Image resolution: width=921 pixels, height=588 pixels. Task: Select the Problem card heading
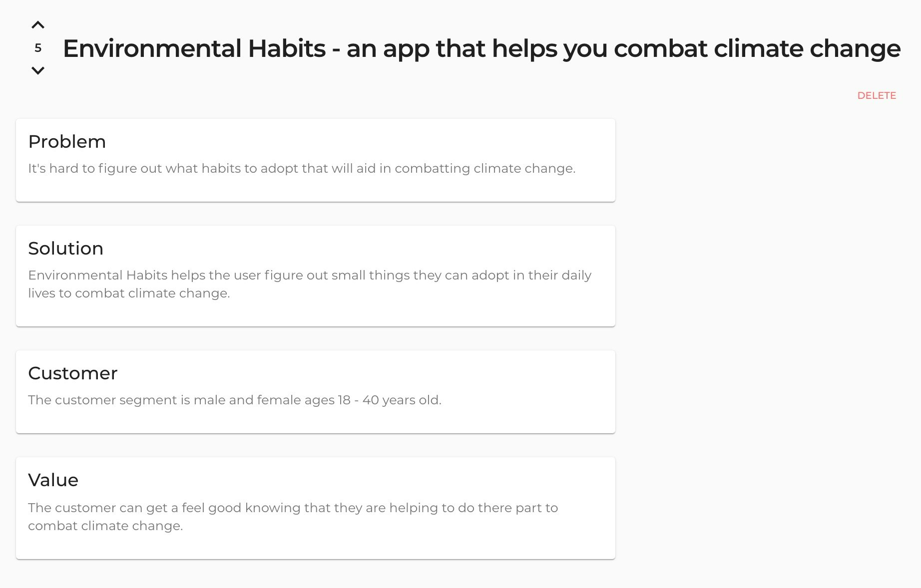tap(67, 142)
